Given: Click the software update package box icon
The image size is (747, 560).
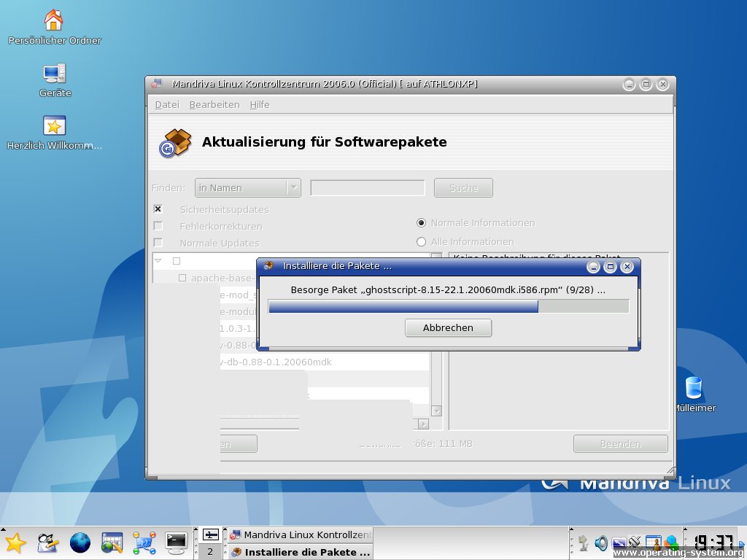Looking at the screenshot, I should point(175,143).
